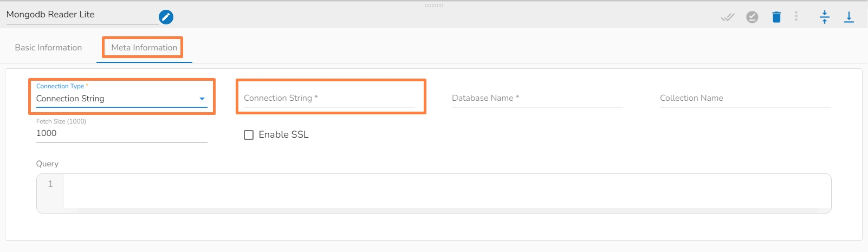The image size is (868, 252).
Task: Click the collapse-to-center arrows icon
Action: pyautogui.click(x=824, y=17)
